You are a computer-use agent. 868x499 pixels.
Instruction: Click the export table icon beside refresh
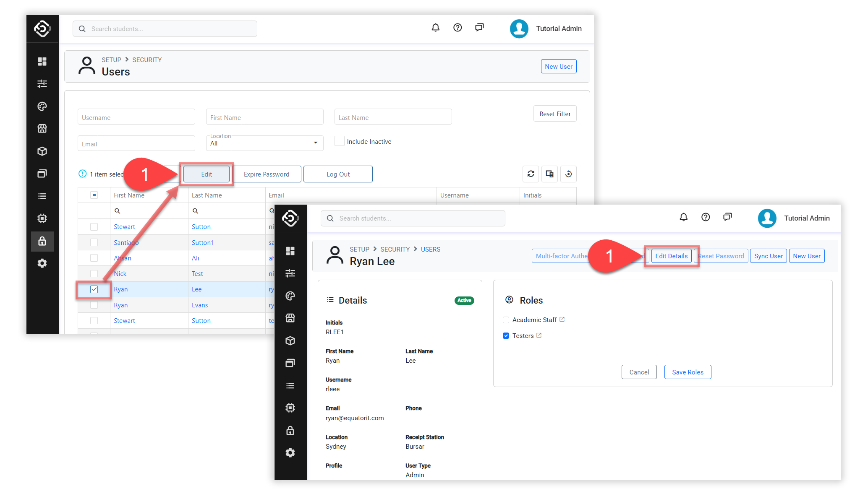[549, 174]
